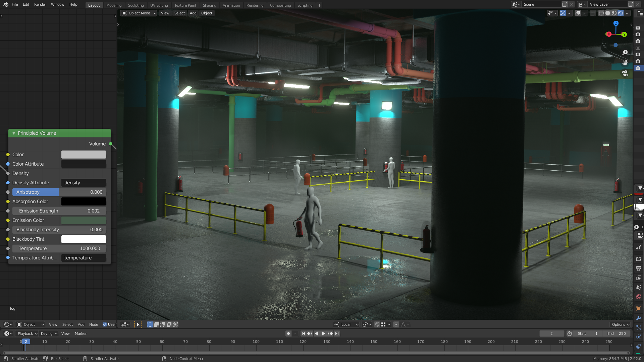Switch to wireframe viewport shading
This screenshot has width=644, height=362.
pos(601,13)
